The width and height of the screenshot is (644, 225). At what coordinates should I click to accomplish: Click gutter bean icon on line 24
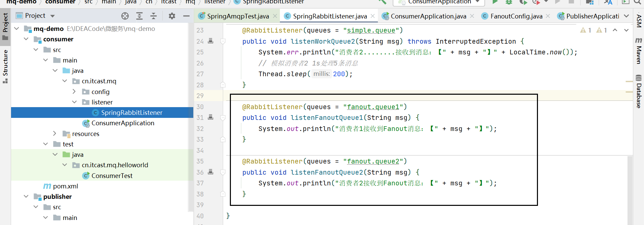pyautogui.click(x=211, y=41)
